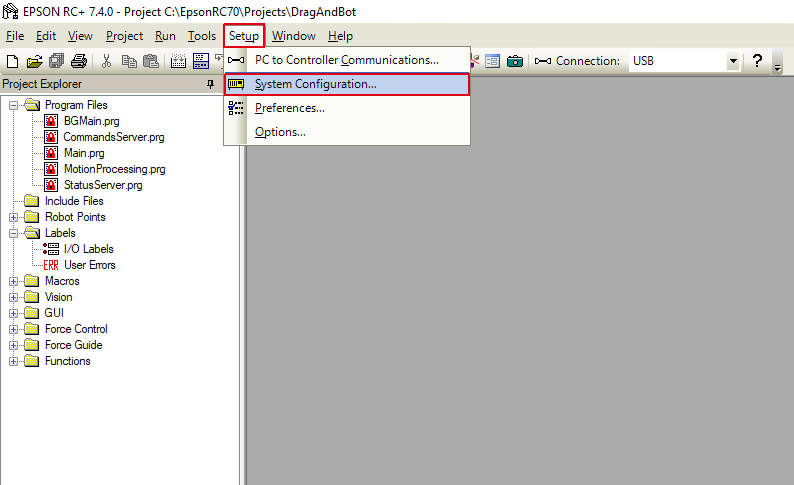
Task: Collapse the Labels tree node
Action: coord(14,233)
